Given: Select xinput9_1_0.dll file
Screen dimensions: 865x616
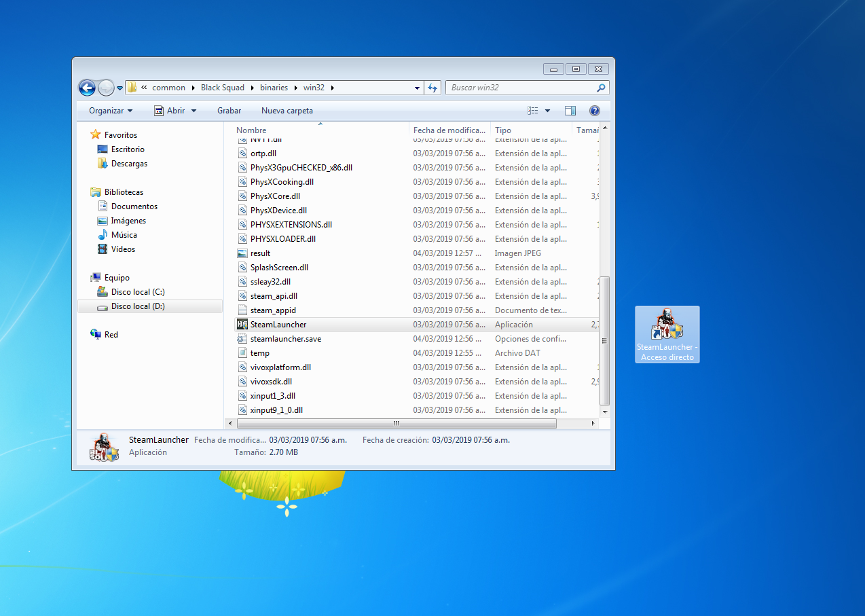Looking at the screenshot, I should [276, 410].
